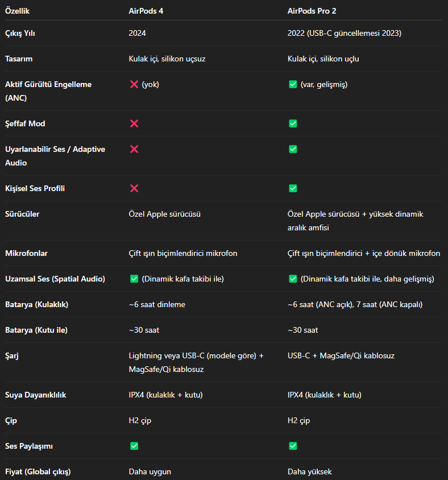
Task: Click 'Çift ışın biçimlendirici mikrofon' cell
Action: click(x=183, y=253)
